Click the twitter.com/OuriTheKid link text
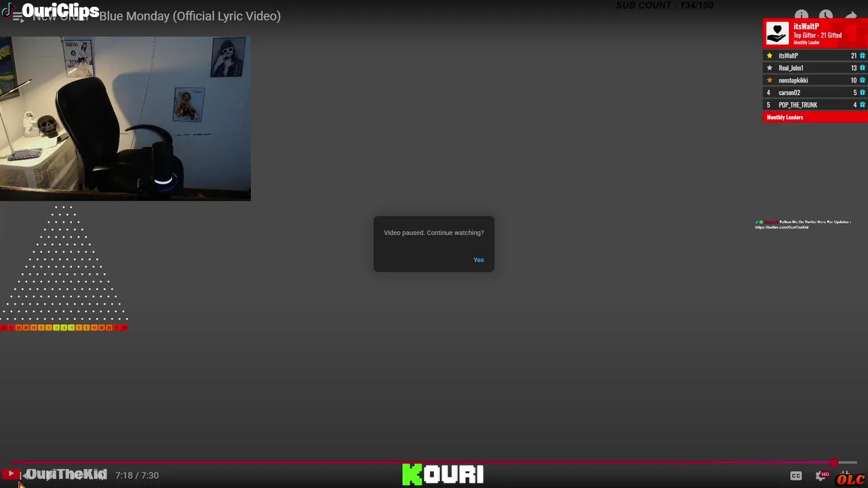The image size is (868, 488). (782, 227)
